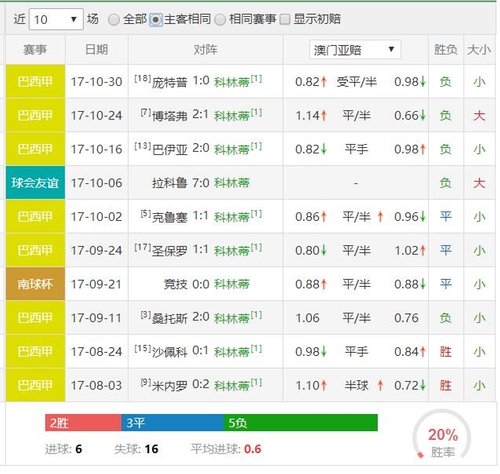Click 科林蒂 in the 17-10-30 row
This screenshot has height=474, width=500.
232,82
